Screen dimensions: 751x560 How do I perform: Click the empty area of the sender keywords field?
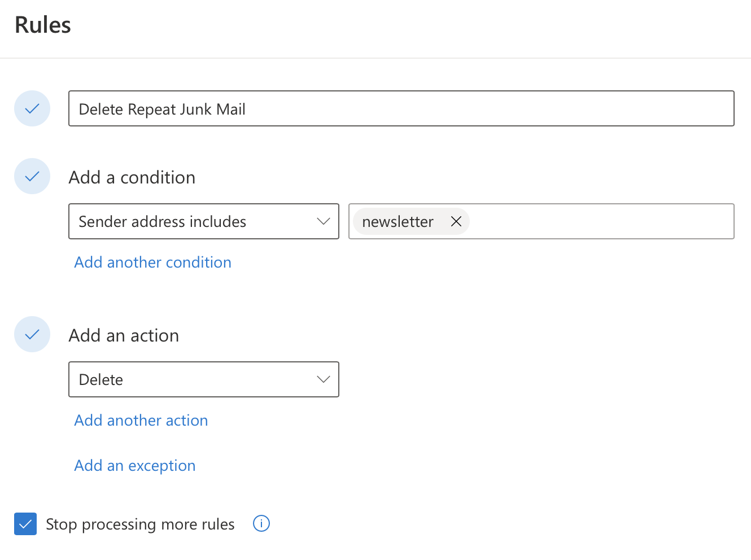point(599,221)
